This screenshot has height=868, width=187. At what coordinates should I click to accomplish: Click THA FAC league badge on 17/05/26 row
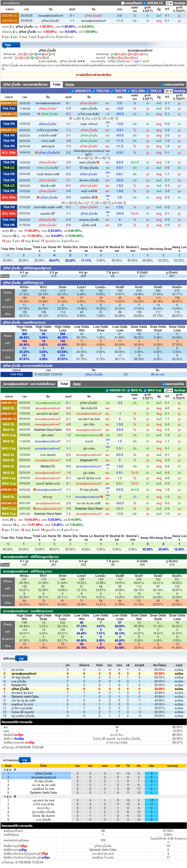pos(9,109)
